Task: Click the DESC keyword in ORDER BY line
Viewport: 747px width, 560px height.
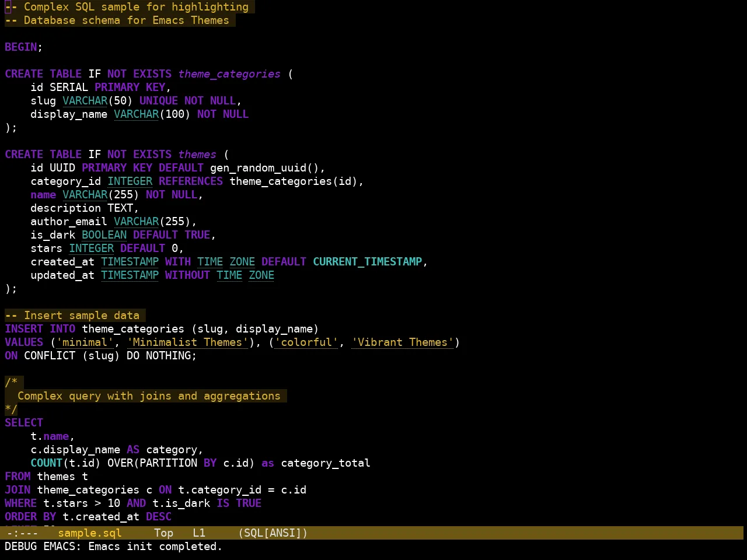Action: click(x=159, y=516)
